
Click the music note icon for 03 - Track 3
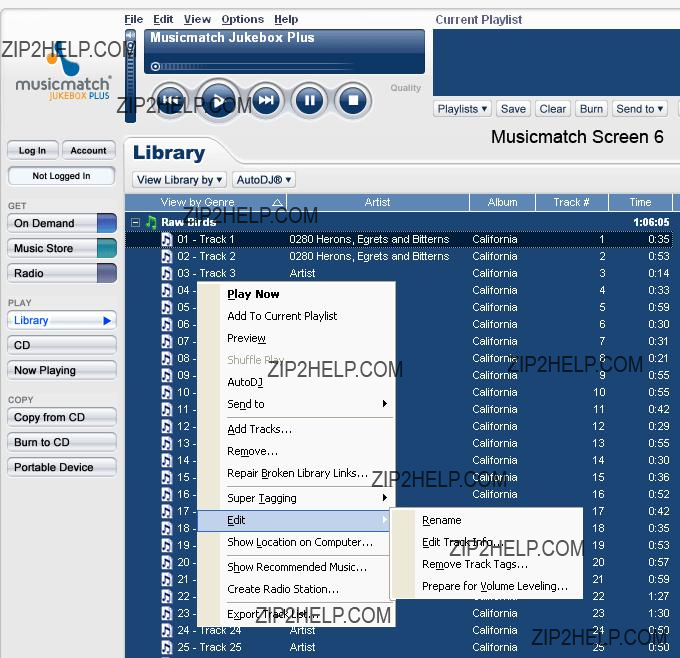tap(167, 273)
